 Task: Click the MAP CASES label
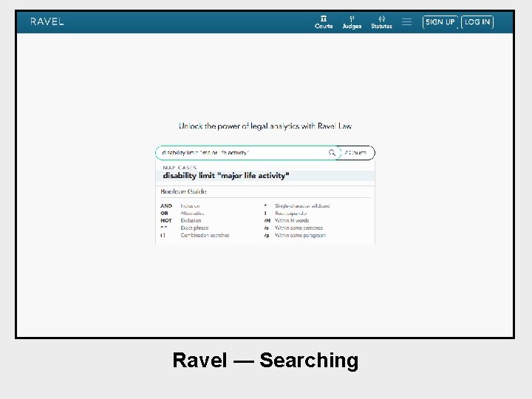(x=180, y=168)
